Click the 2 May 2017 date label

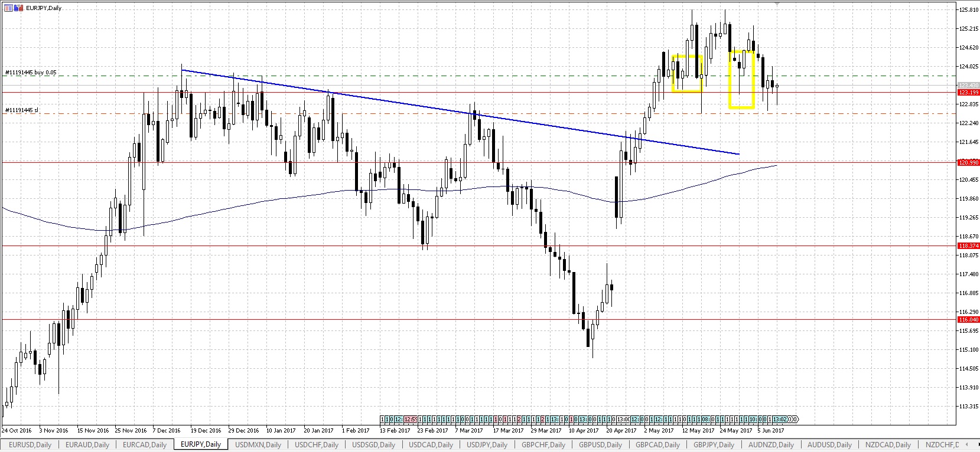click(x=659, y=431)
